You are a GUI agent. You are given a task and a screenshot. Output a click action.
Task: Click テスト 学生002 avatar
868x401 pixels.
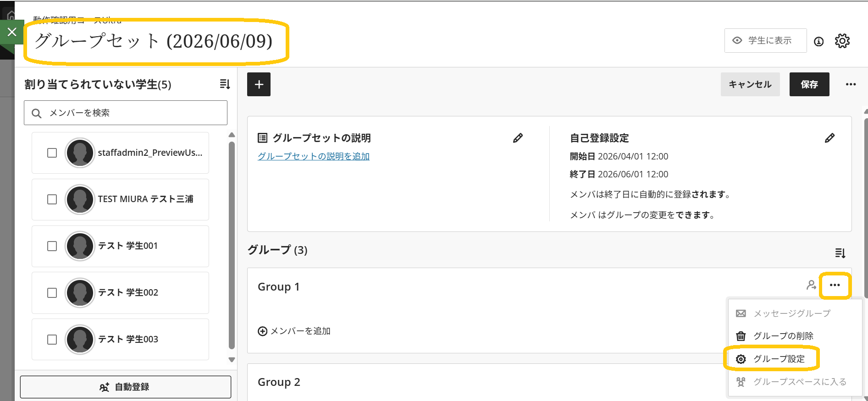(80, 293)
